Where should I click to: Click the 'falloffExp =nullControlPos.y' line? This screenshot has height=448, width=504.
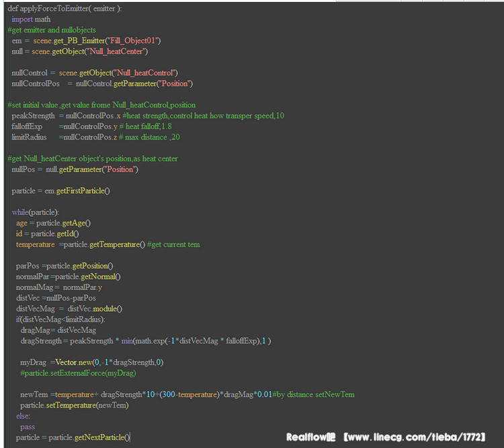tap(91, 126)
